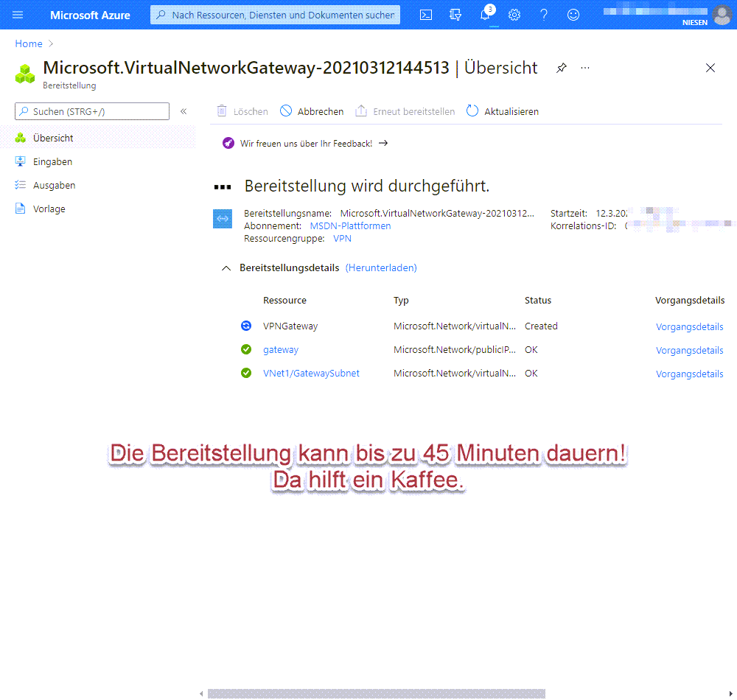737x700 pixels.
Task: Click the Home breadcrumb link
Action: click(x=29, y=43)
